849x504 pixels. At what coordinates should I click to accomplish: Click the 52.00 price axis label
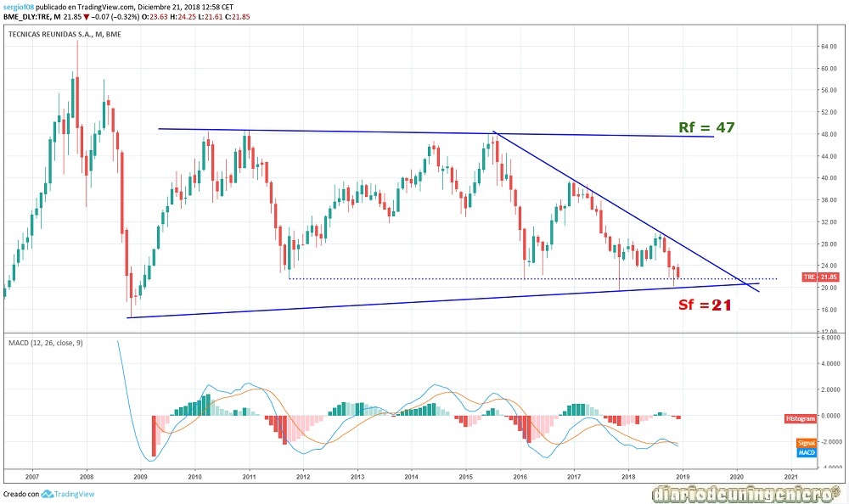829,113
